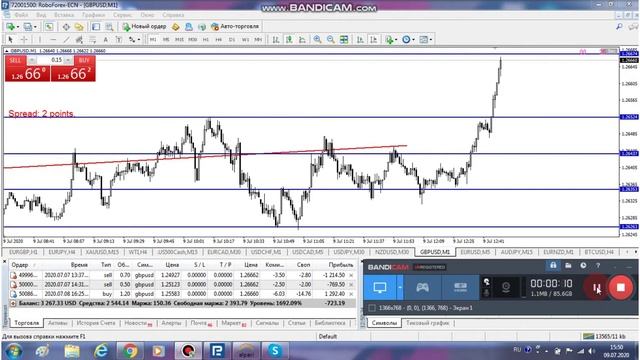640x360 pixels.
Task: Select the sell 0.50 gbpusd order row
Action: click(182, 284)
